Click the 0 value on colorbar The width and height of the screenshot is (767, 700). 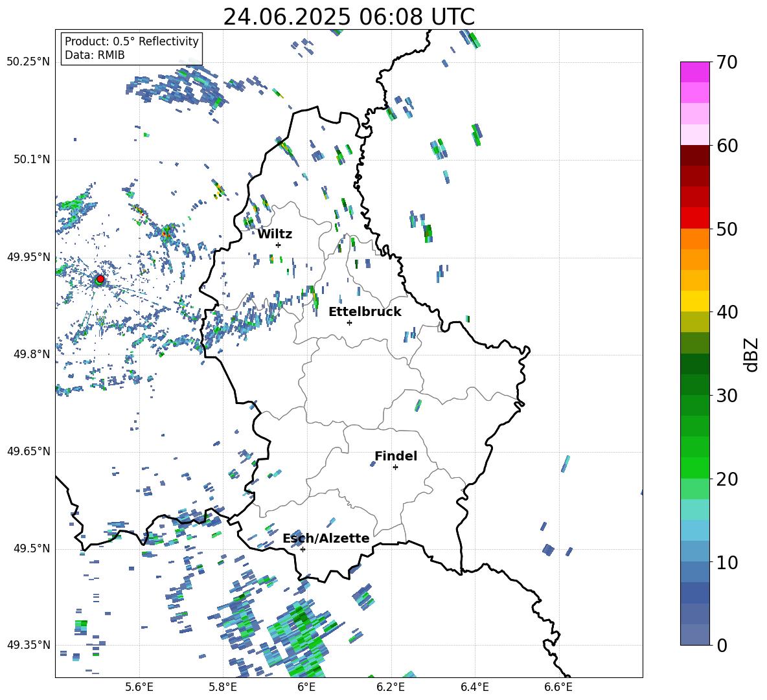(722, 645)
